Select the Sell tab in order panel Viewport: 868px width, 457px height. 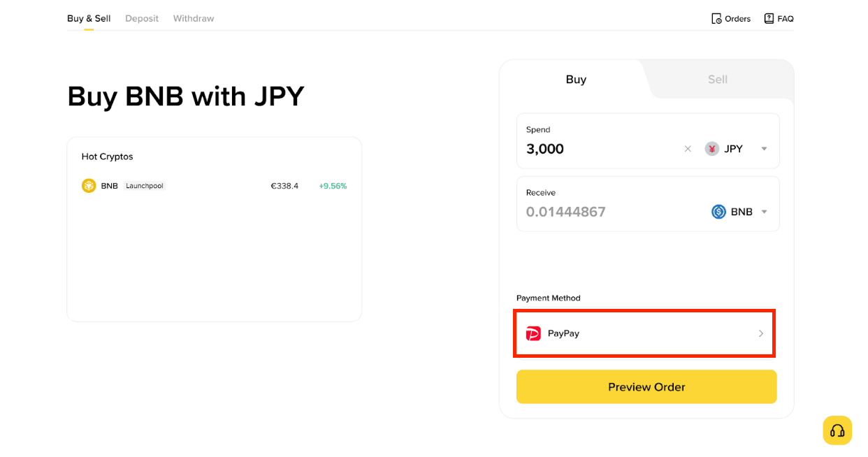718,80
